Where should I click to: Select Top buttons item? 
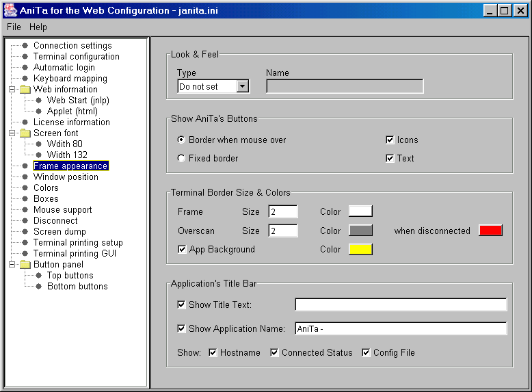point(70,275)
